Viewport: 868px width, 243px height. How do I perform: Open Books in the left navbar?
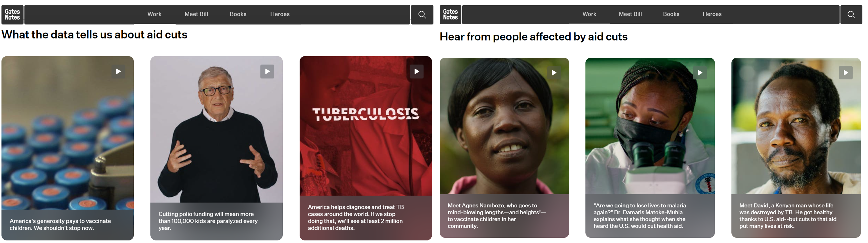(x=238, y=14)
